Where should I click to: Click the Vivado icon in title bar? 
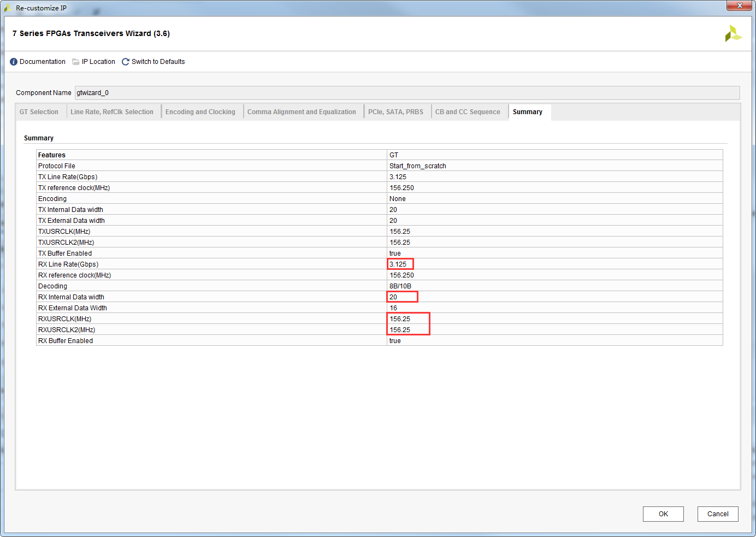(8, 8)
